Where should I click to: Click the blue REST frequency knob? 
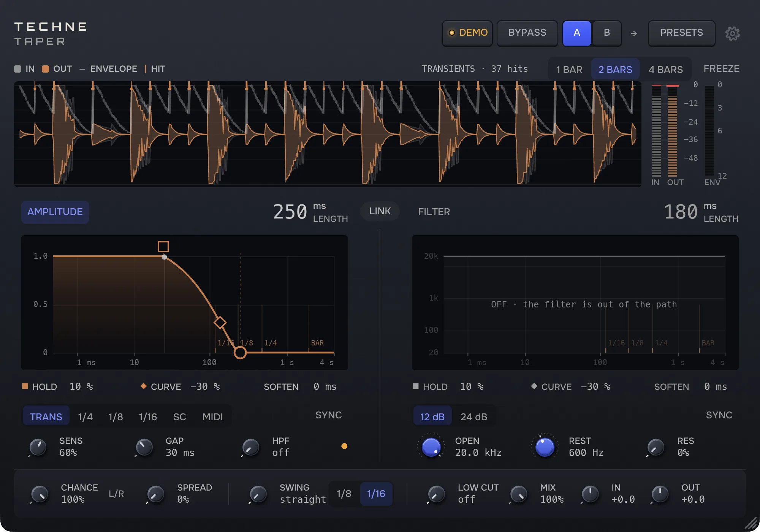pyautogui.click(x=545, y=447)
